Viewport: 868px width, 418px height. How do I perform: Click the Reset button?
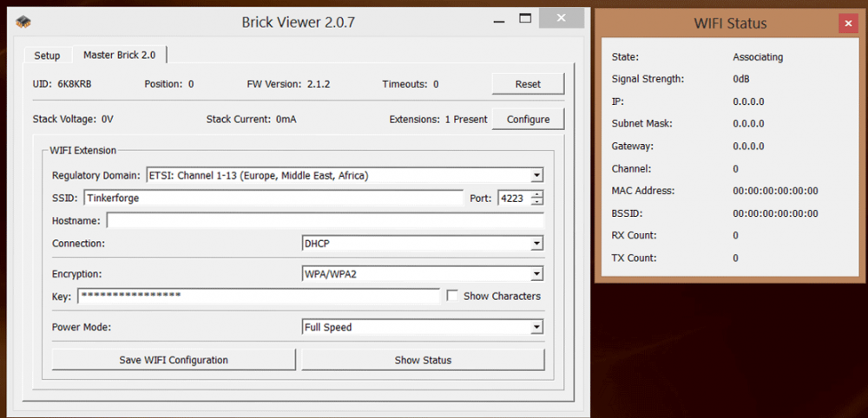tap(528, 84)
